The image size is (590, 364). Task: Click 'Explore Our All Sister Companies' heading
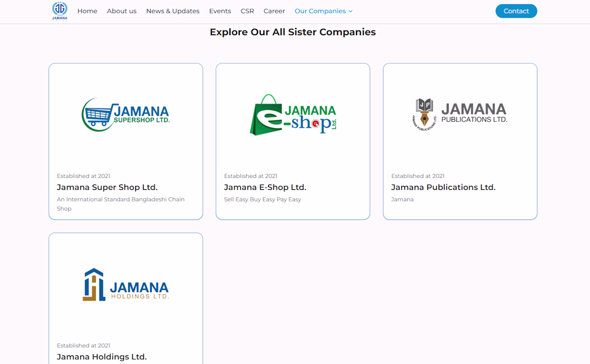[x=293, y=32]
